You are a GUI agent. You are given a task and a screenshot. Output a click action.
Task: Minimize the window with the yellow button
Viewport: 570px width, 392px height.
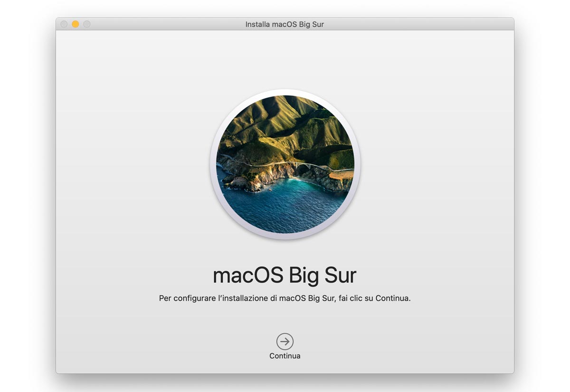[x=76, y=24]
